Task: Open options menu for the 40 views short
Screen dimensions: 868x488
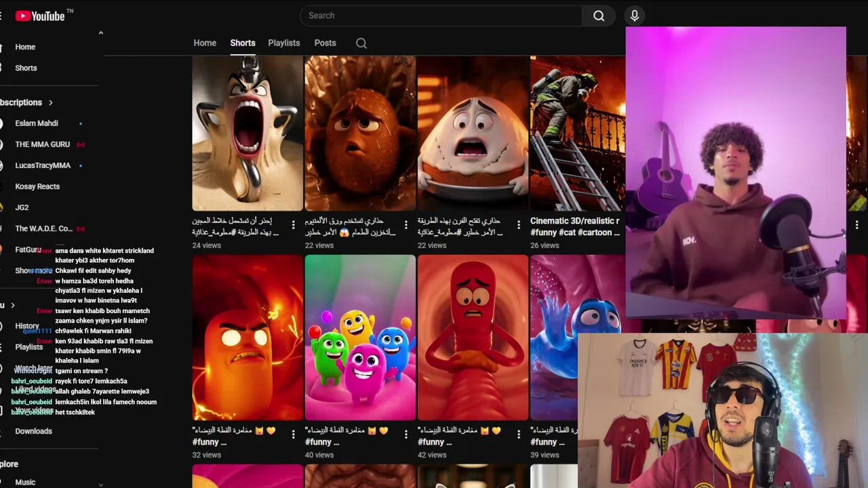Action: 406,434
